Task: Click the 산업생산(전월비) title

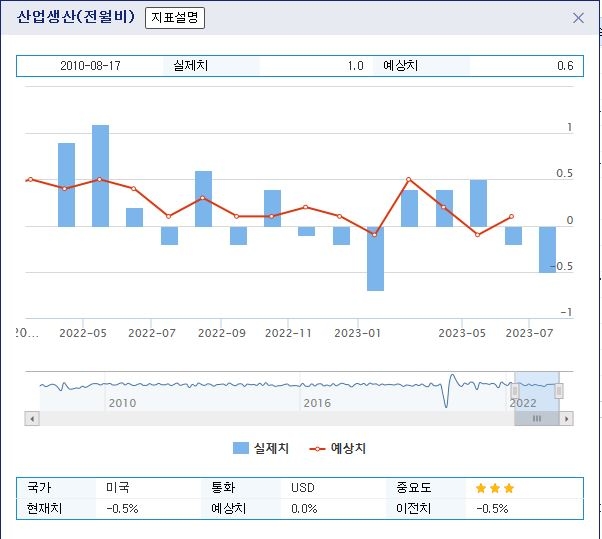Action: click(76, 17)
